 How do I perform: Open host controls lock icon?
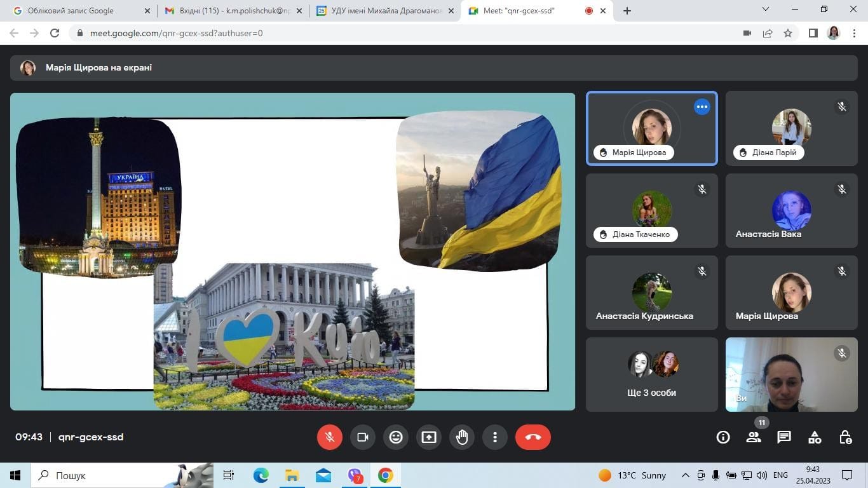pos(845,437)
